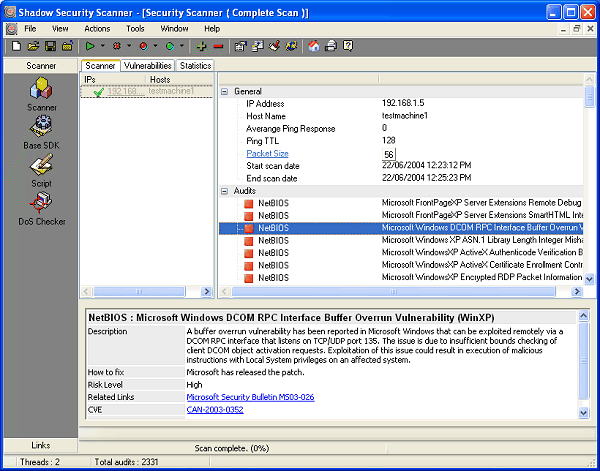The width and height of the screenshot is (600, 471).
Task: Start the scan with the green play icon
Action: [90, 46]
